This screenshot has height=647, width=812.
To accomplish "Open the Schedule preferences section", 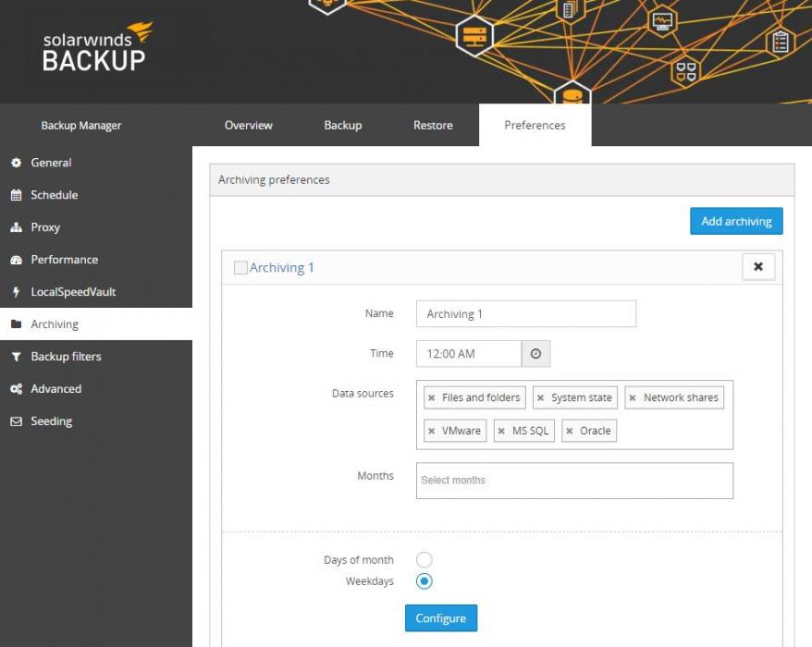I will click(x=96, y=195).
